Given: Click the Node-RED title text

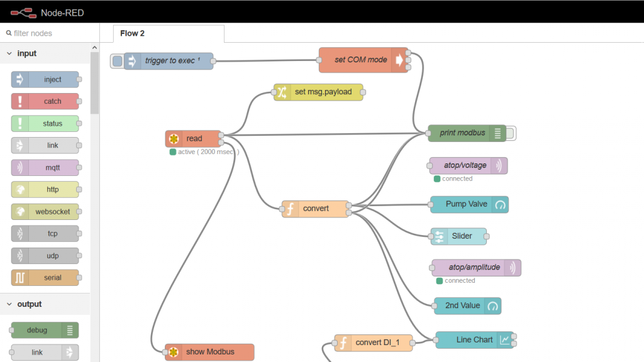Looking at the screenshot, I should 62,13.
